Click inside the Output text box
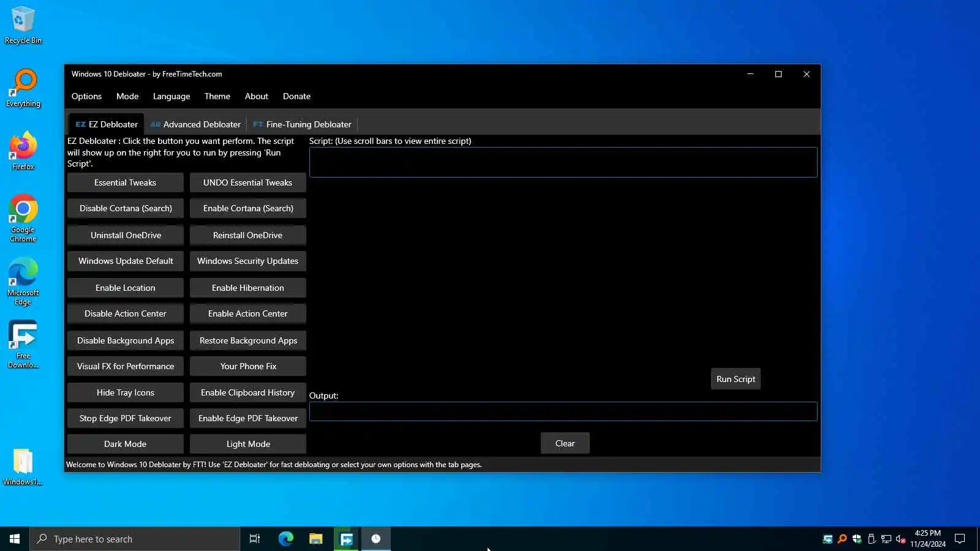980x551 pixels. (563, 411)
